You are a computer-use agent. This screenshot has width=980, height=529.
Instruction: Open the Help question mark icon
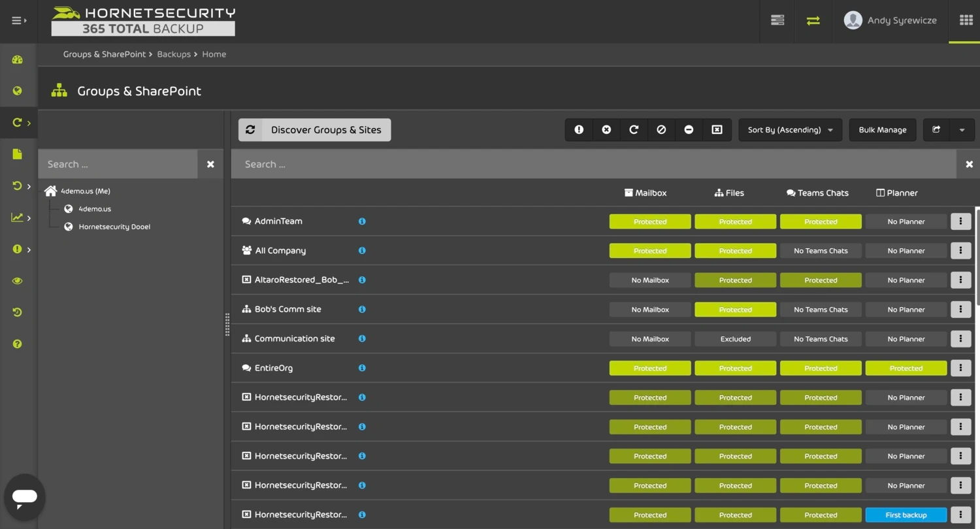tap(16, 344)
